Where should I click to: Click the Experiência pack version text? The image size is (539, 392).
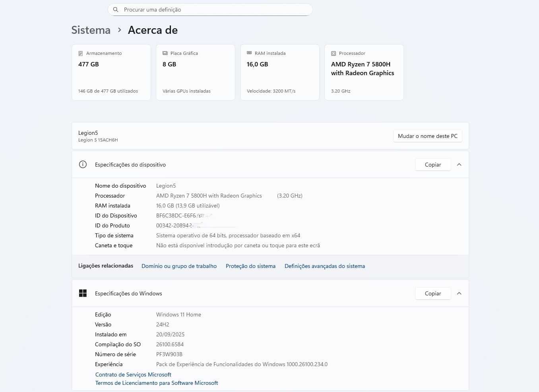coord(242,364)
